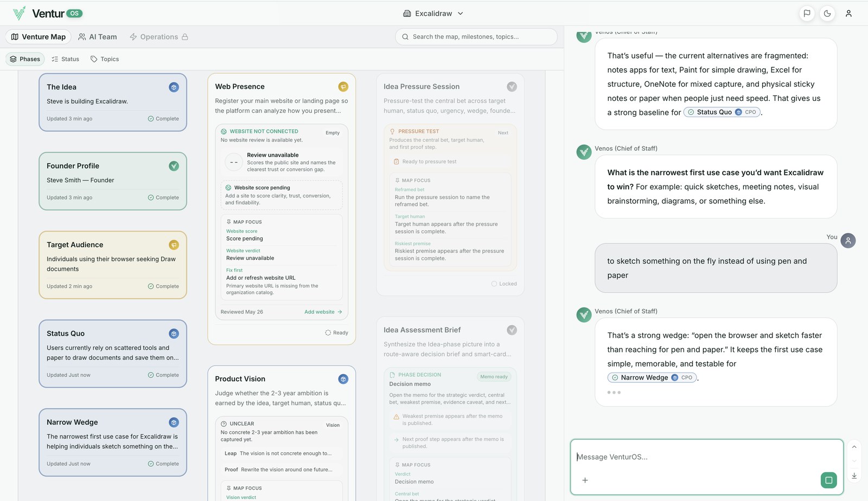The image size is (868, 501).
Task: Click Complete status on The Idea card
Action: [163, 119]
